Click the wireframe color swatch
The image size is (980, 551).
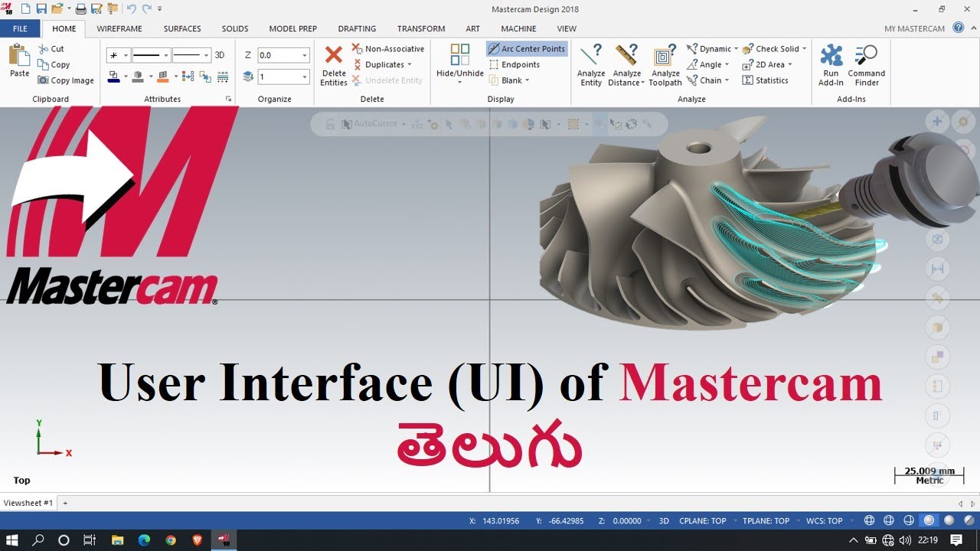pyautogui.click(x=114, y=77)
